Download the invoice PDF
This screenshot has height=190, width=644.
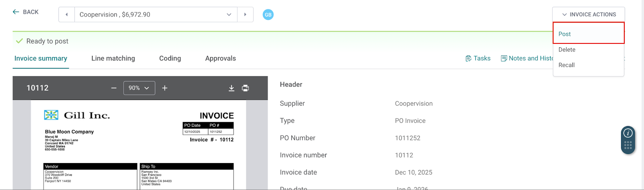pos(231,88)
